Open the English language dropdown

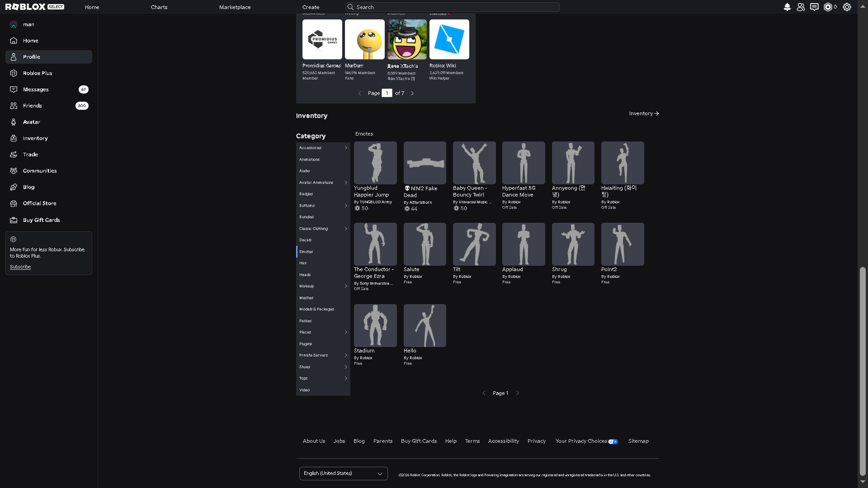(344, 474)
